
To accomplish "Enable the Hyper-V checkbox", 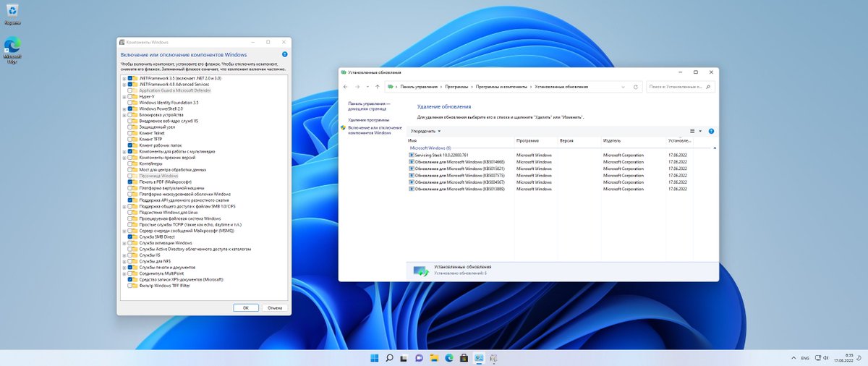I will (x=131, y=96).
